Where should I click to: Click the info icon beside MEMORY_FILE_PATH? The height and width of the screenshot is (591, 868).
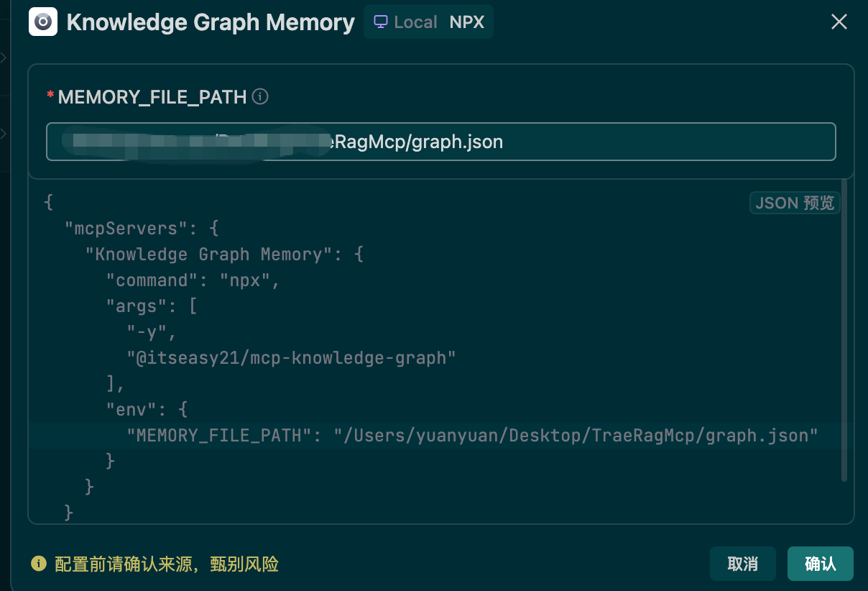coord(261,96)
